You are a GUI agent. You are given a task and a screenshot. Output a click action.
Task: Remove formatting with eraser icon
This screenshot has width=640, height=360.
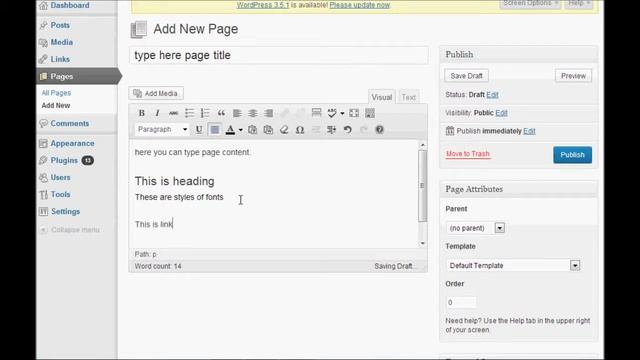click(x=284, y=130)
